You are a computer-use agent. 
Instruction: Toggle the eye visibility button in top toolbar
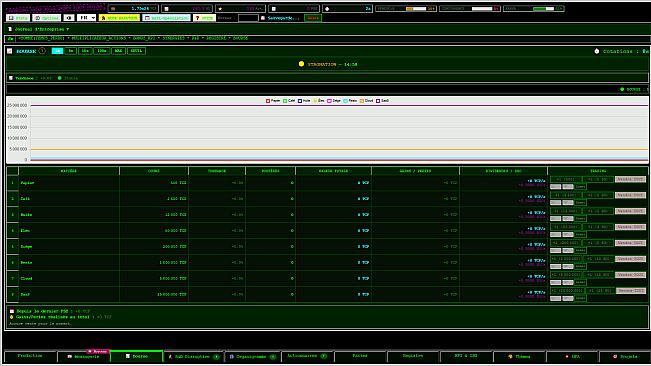pos(69,18)
